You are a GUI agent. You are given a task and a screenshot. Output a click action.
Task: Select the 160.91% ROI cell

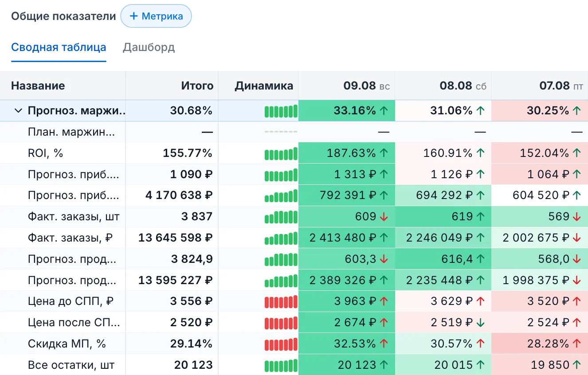443,153
